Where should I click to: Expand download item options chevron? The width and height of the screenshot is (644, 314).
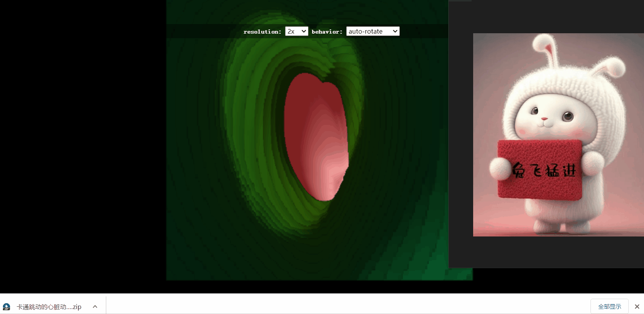(95, 306)
